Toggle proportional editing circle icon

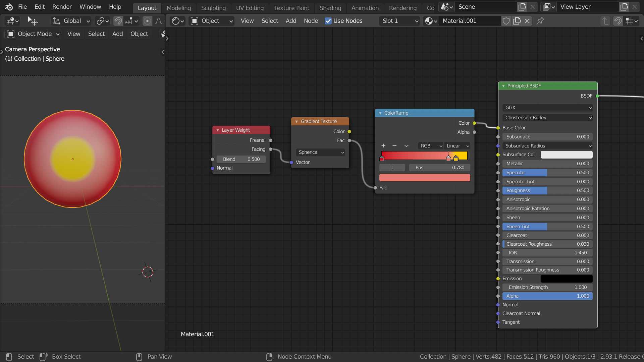[x=147, y=21]
